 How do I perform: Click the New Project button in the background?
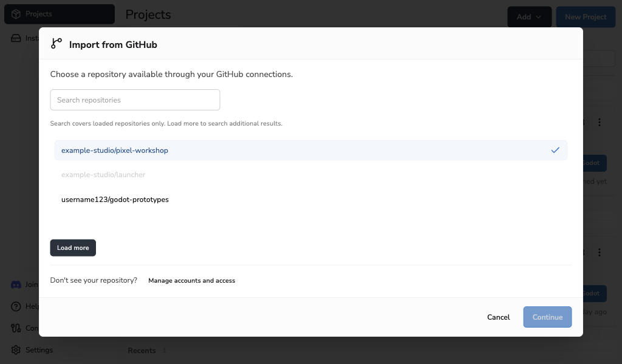(x=586, y=16)
